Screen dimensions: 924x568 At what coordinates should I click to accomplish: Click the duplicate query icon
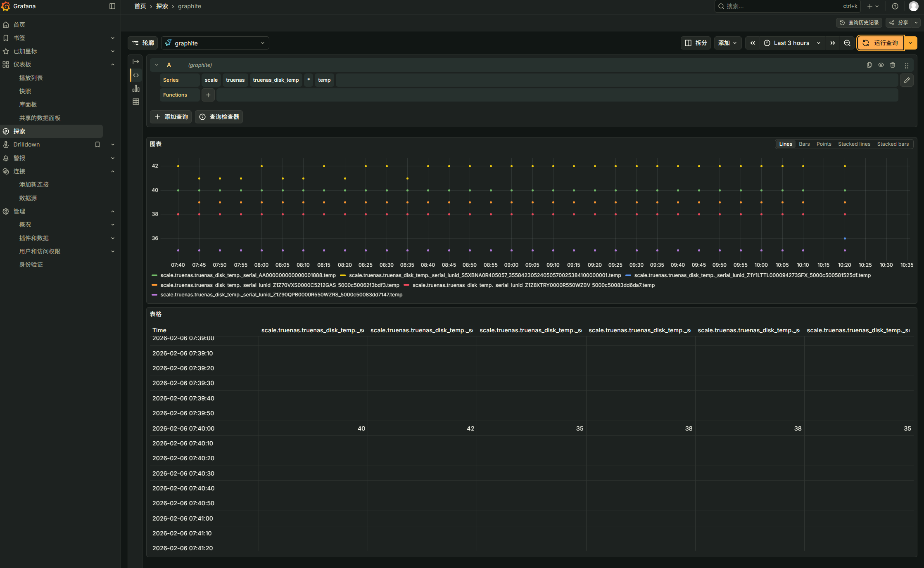(869, 65)
